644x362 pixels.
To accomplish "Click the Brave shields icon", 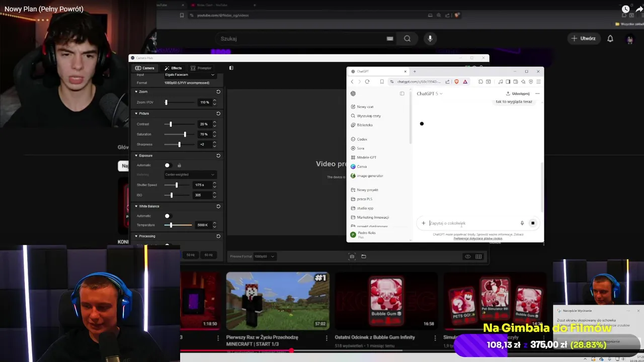I will pyautogui.click(x=457, y=81).
